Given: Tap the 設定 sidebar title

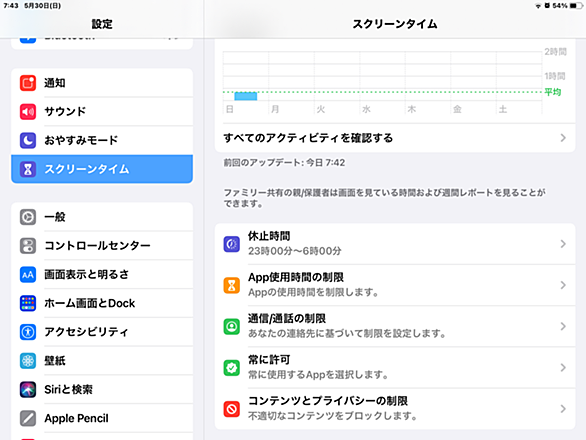Looking at the screenshot, I should click(x=102, y=24).
